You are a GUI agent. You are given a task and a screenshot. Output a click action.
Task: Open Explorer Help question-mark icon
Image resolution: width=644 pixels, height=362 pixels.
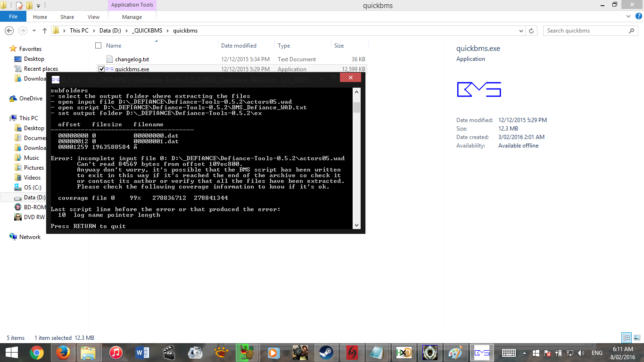(638, 17)
